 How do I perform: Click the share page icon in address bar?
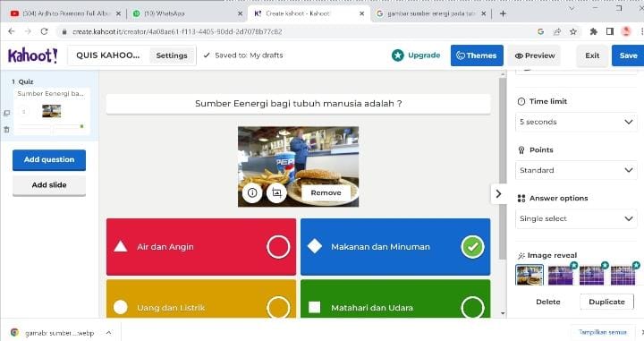[557, 31]
